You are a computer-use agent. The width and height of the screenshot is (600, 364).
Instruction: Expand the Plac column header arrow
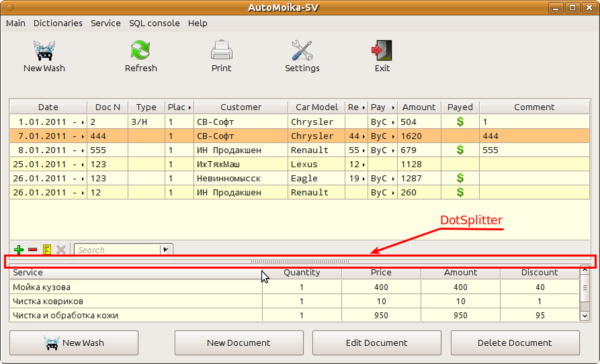point(189,107)
